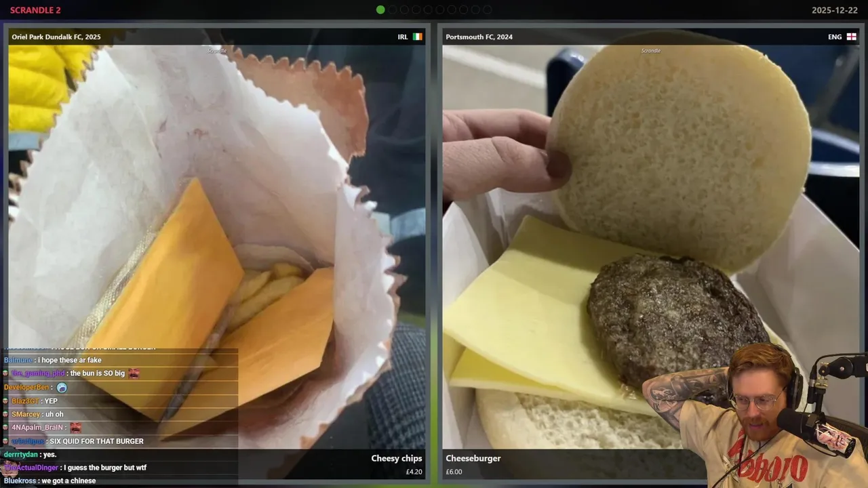Click the badge next to the_gaming_phd
Viewport: 868px width, 488px height.
pyautogui.click(x=6, y=373)
